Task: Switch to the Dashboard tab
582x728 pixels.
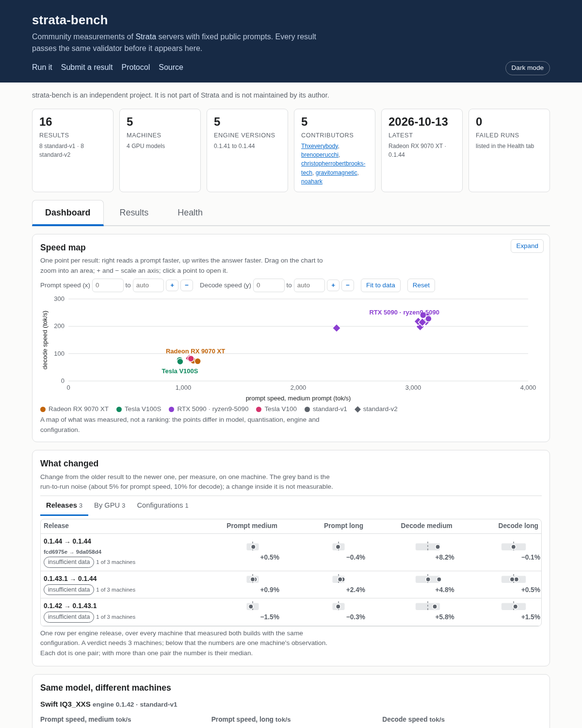Action: click(x=68, y=213)
